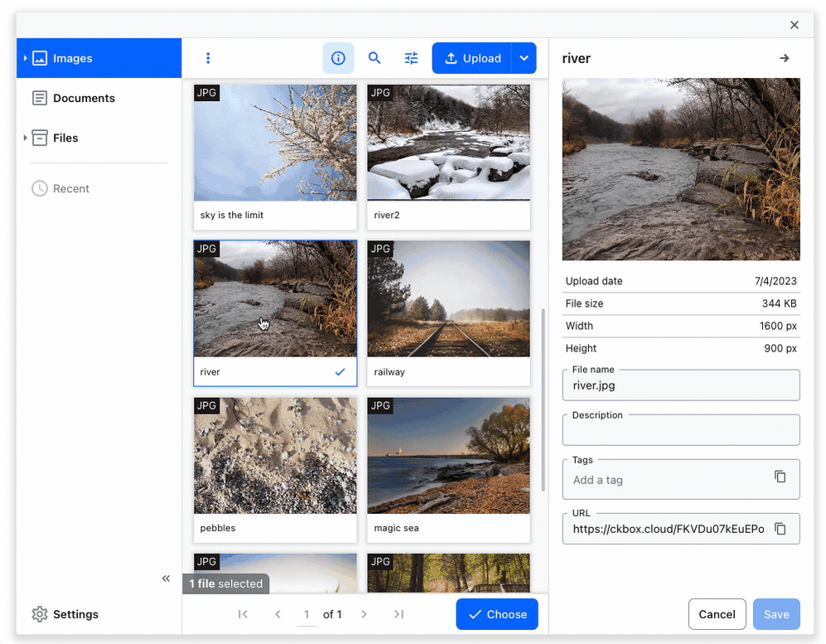Copy the URL with the copy icon
Image resolution: width=826 pixels, height=644 pixels.
click(x=780, y=529)
